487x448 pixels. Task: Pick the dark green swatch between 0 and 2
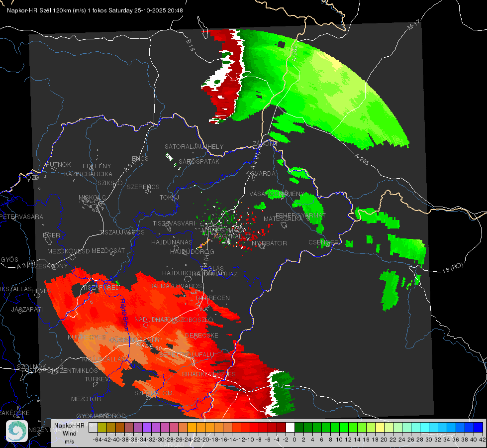(x=299, y=428)
